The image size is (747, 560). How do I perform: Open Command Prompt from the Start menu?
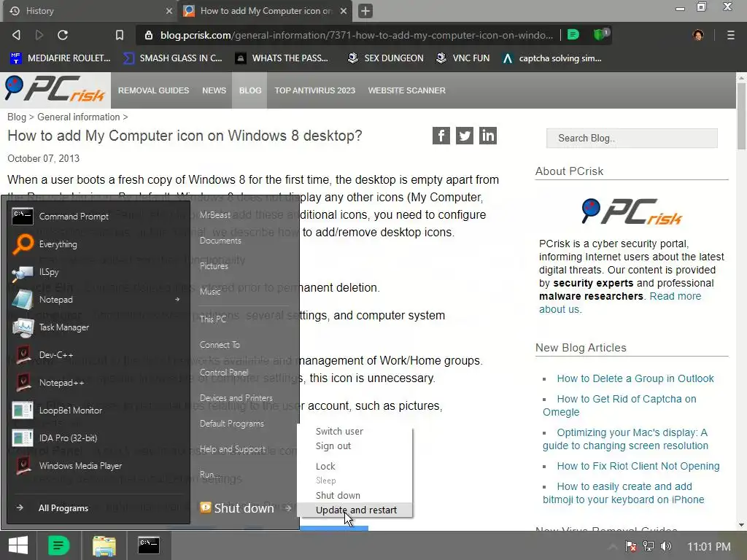pos(98,216)
